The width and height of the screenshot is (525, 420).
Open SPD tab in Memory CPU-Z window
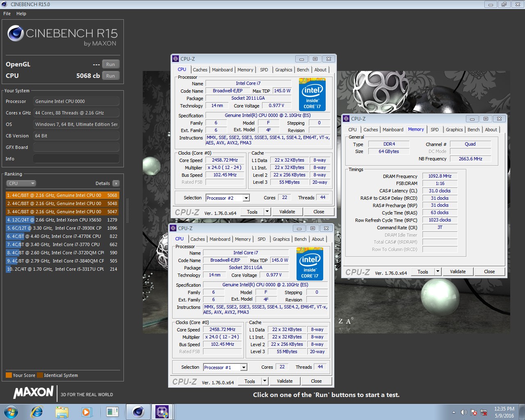click(x=435, y=130)
